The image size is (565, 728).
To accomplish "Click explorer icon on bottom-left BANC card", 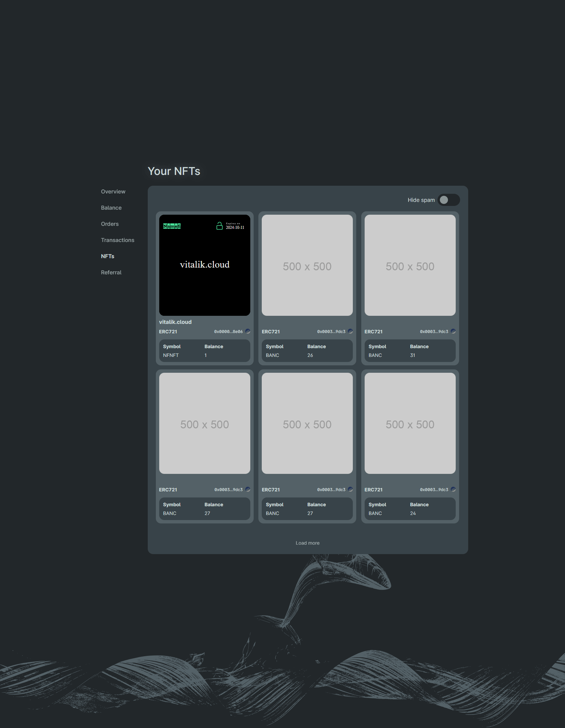I will (248, 489).
